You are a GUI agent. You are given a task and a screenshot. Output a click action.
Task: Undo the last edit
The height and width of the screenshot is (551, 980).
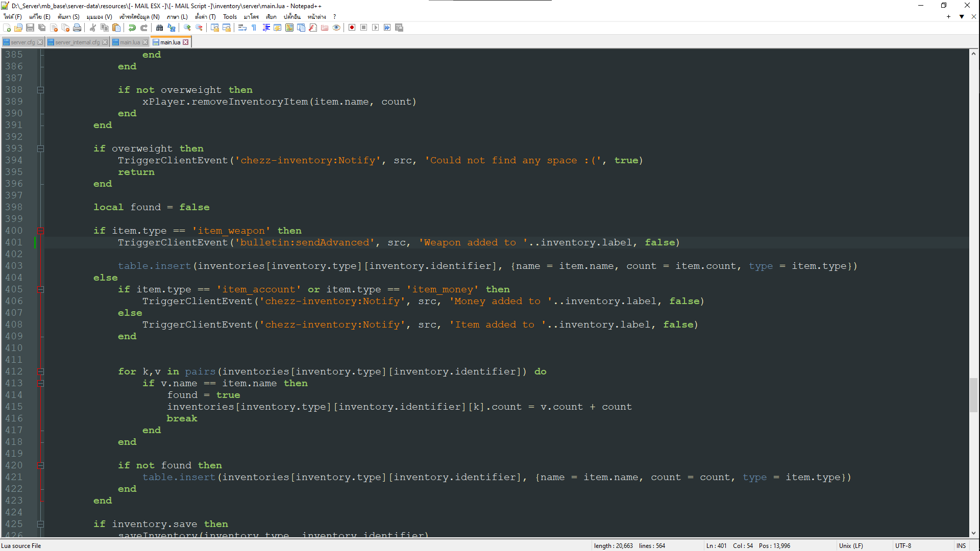(x=132, y=28)
